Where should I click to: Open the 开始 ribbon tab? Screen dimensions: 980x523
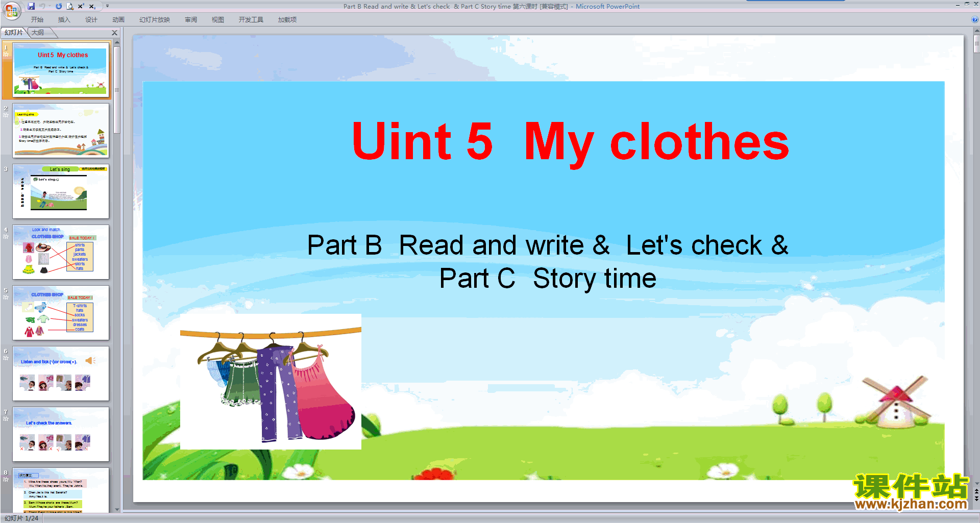(37, 20)
